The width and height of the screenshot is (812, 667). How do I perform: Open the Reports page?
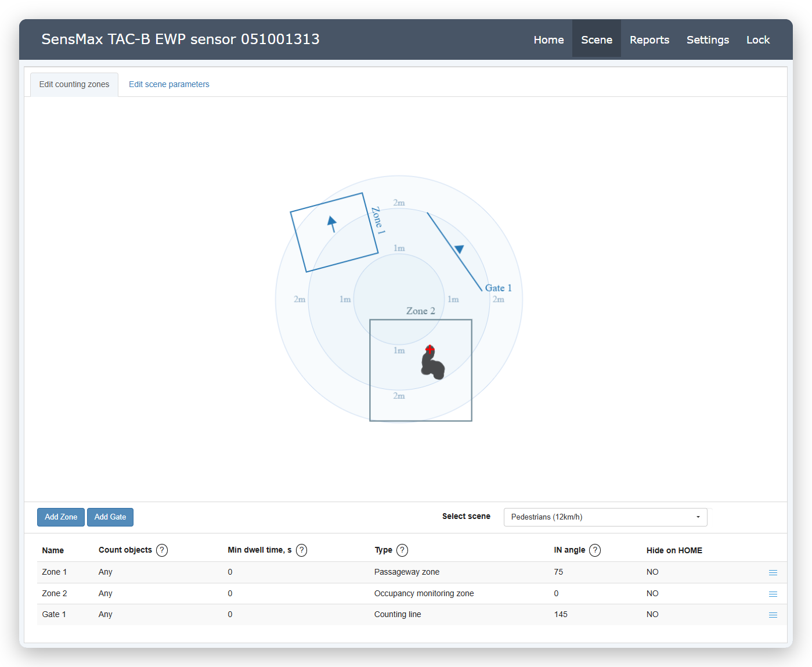point(649,39)
